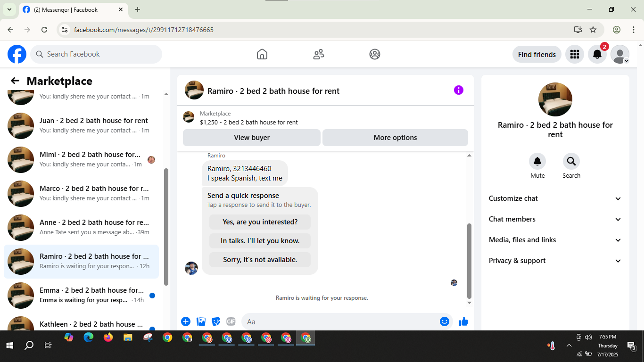The image size is (644, 362).
Task: Open Windows taskbar search
Action: pos(29,346)
